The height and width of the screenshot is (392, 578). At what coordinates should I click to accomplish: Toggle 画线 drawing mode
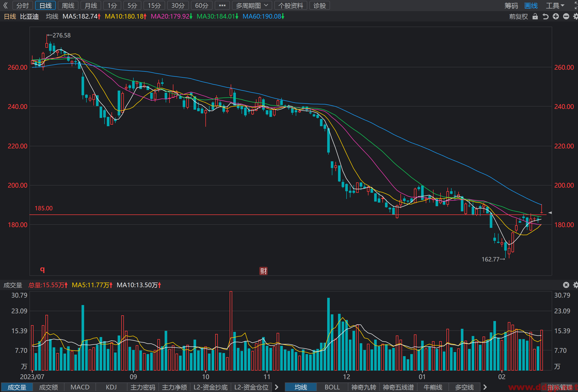coord(531,5)
